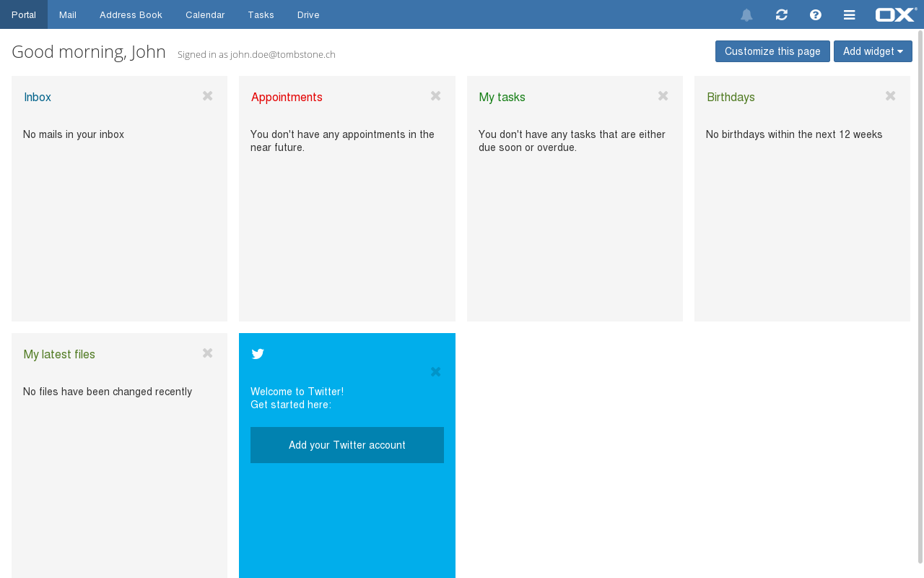Click Customize this page button
Viewport: 924px width, 578px height.
point(772,51)
